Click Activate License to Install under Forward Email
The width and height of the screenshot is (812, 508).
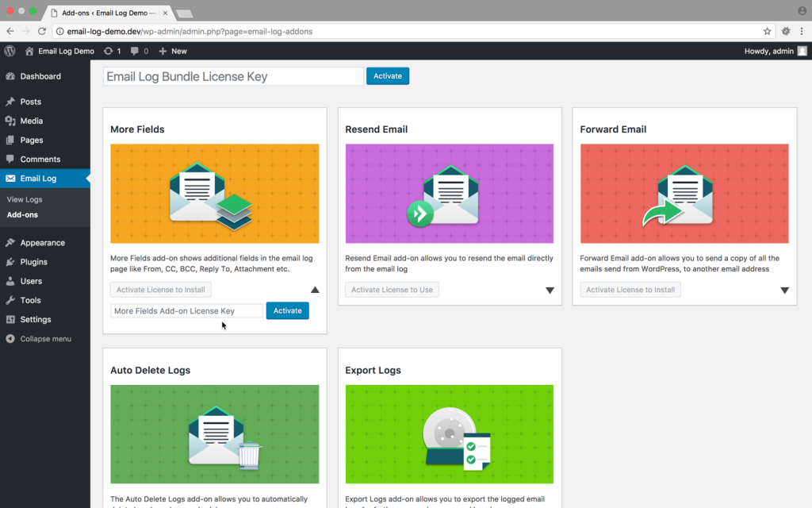pos(630,290)
